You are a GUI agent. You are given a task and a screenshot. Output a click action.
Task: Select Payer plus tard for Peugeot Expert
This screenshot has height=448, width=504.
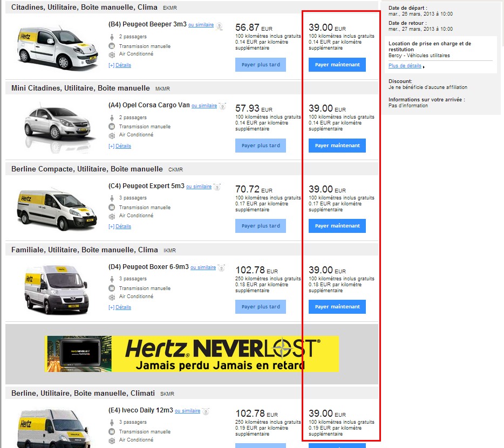pos(261,226)
